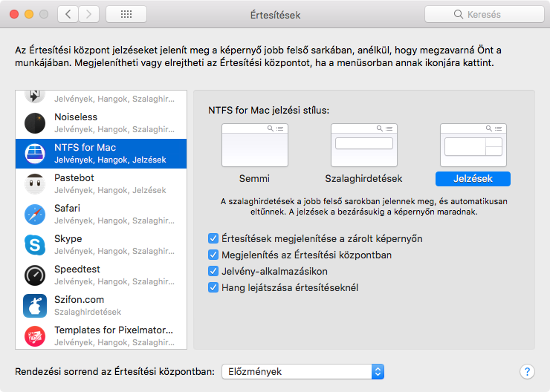Minimize the window with the yellow button
This screenshot has width=550, height=392.
click(29, 14)
